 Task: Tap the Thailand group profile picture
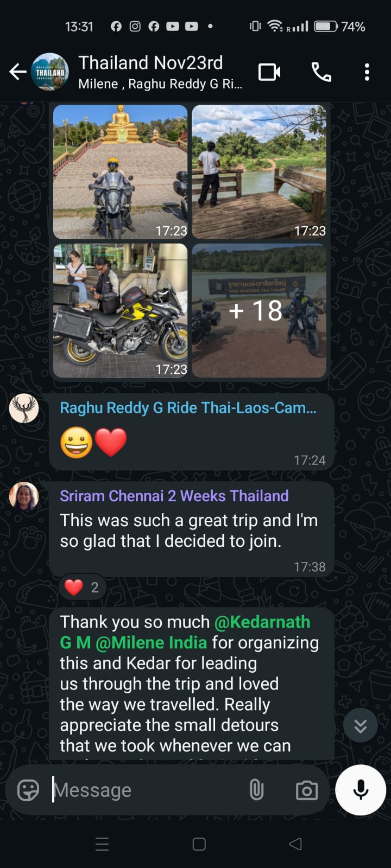click(x=50, y=72)
